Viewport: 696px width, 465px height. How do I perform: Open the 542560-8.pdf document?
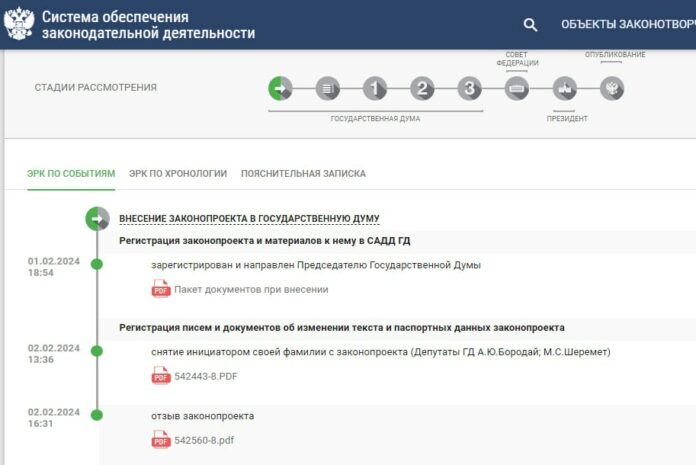pos(204,440)
